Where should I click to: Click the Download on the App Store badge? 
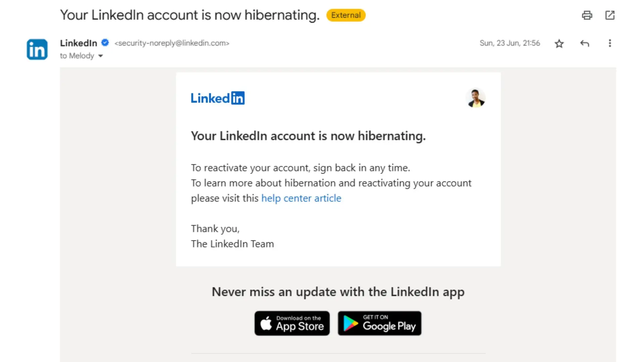292,323
